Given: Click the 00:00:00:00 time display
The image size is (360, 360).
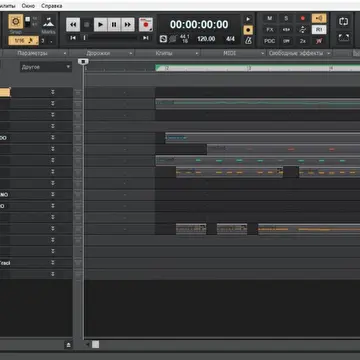Looking at the screenshot, I should [199, 25].
